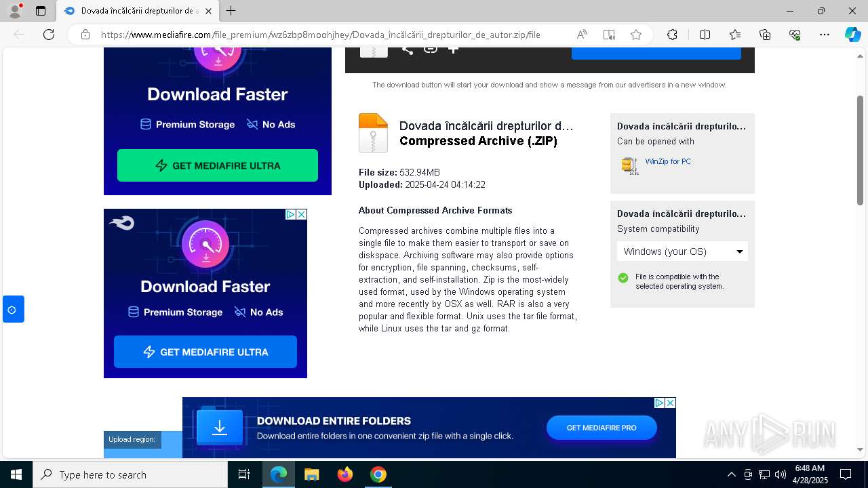Click the page vertical scrollbar
The height and width of the screenshot is (488, 868).
pyautogui.click(x=860, y=149)
